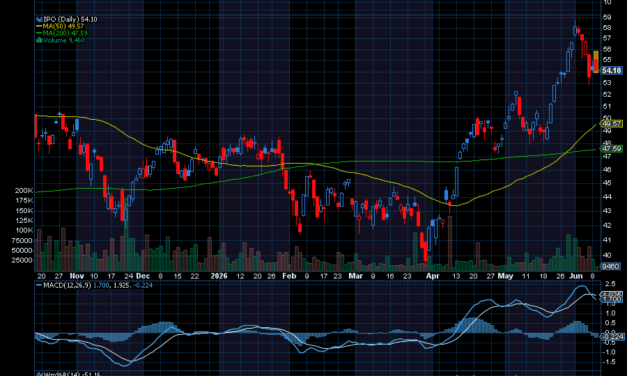This screenshot has height=376, width=627.
Task: Click the IPO candlestick legend icon
Action: point(39,19)
